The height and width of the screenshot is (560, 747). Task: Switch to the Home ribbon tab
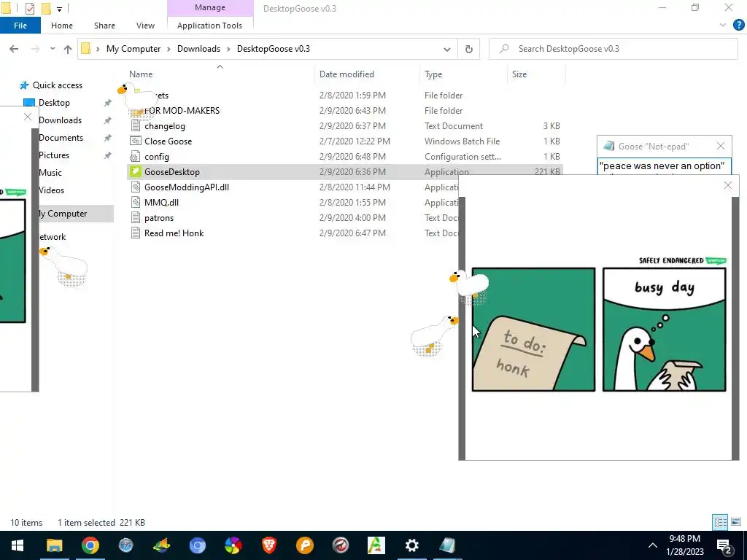point(62,26)
